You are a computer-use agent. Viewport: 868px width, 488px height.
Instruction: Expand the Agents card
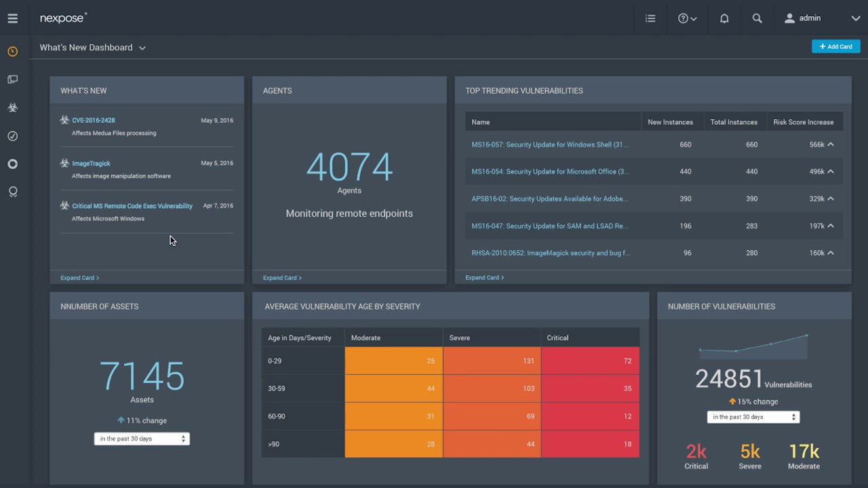click(x=281, y=277)
